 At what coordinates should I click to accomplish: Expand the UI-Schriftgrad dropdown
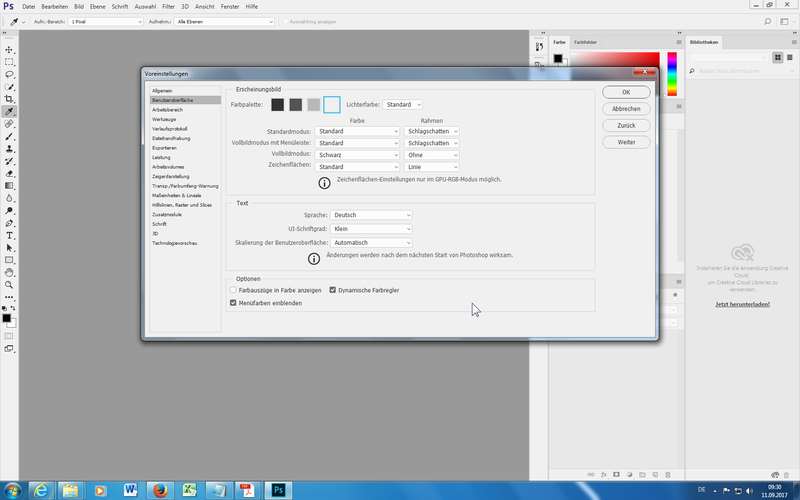tap(372, 229)
